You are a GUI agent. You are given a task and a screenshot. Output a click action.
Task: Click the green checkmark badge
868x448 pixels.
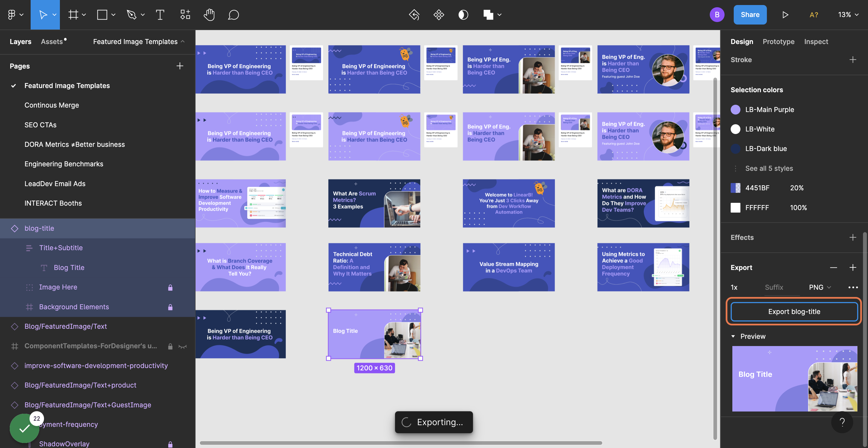24,428
